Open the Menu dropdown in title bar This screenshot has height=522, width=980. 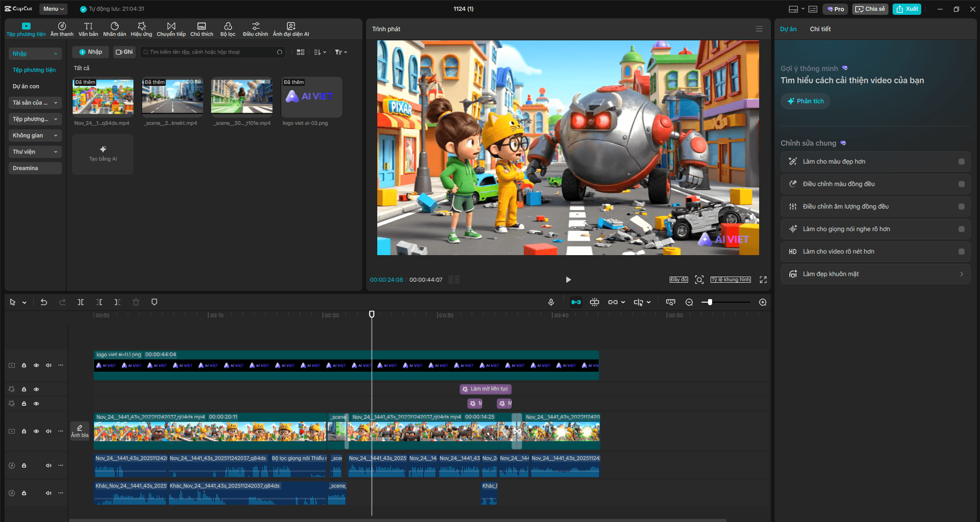pyautogui.click(x=53, y=9)
